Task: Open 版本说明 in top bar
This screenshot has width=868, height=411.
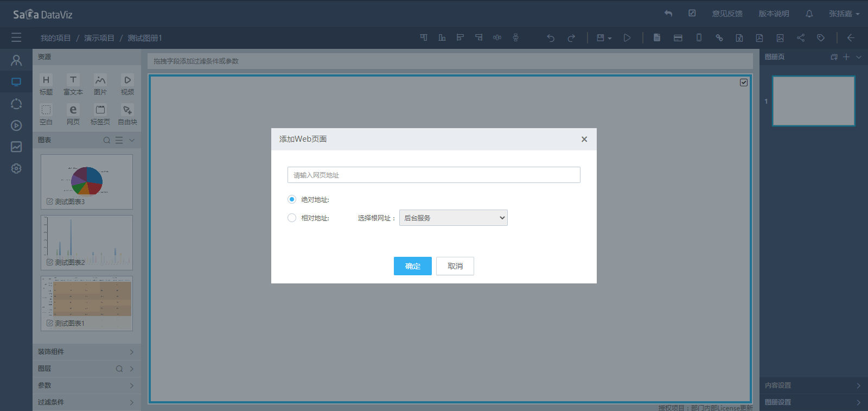Action: point(774,14)
